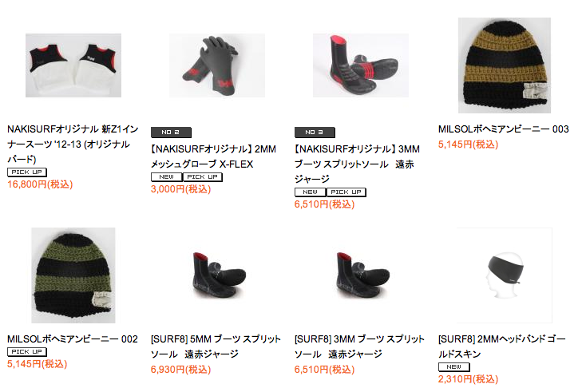
Task: Select the tan-striped MILSOL beanie 003 photo
Action: click(505, 65)
